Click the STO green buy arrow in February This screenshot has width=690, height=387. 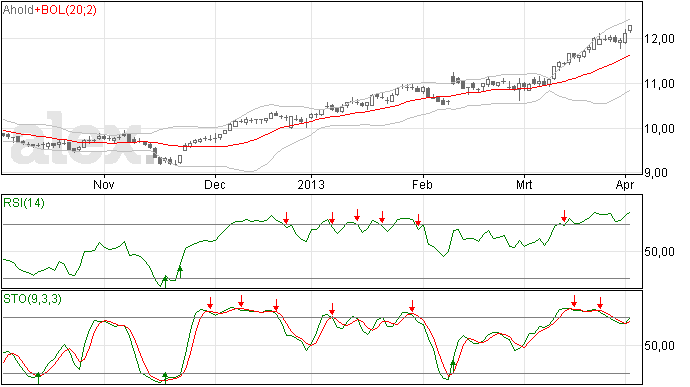(453, 367)
